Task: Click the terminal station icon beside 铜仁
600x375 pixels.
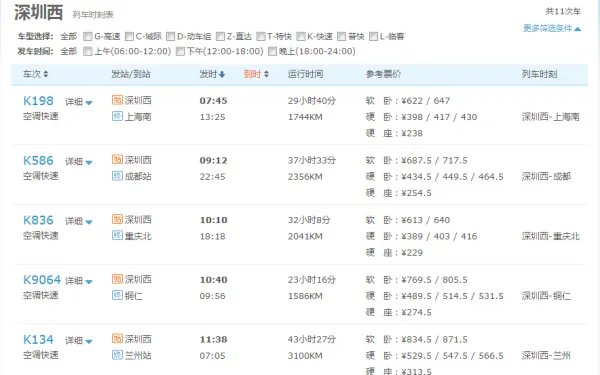Action: [117, 295]
